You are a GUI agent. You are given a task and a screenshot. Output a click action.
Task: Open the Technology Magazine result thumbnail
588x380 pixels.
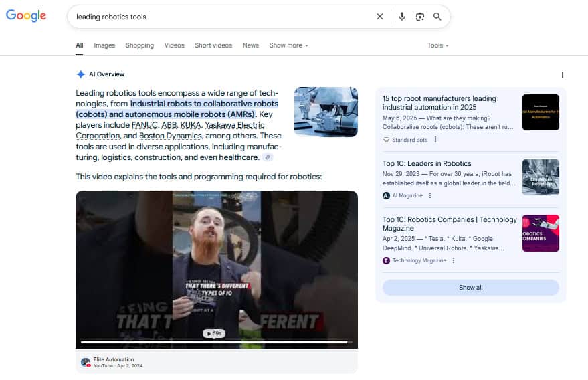click(541, 233)
